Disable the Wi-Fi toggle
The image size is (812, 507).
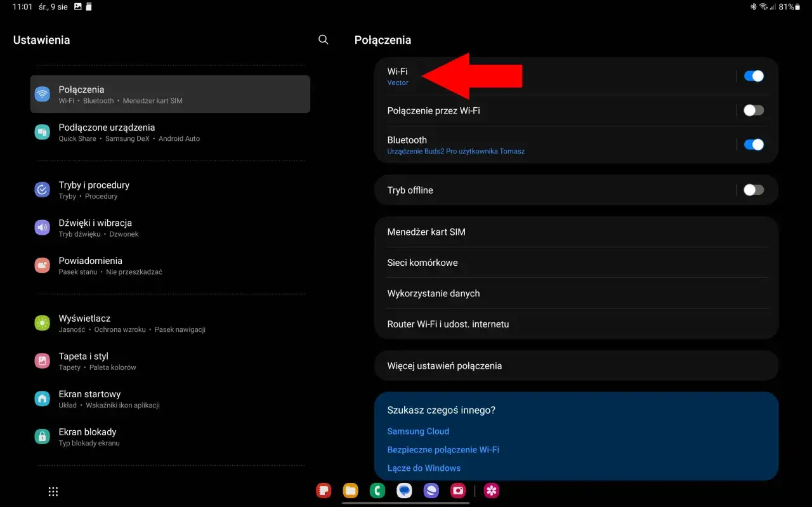pyautogui.click(x=753, y=76)
